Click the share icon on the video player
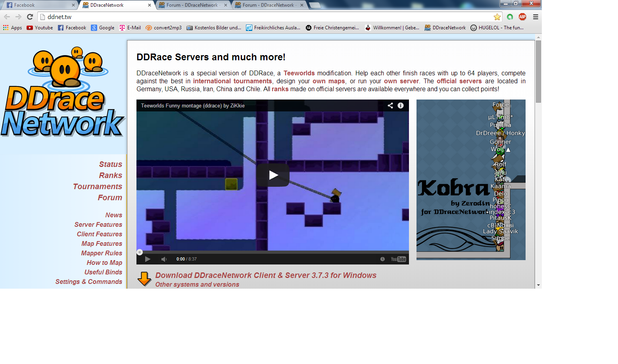The image size is (618, 364). [390, 105]
